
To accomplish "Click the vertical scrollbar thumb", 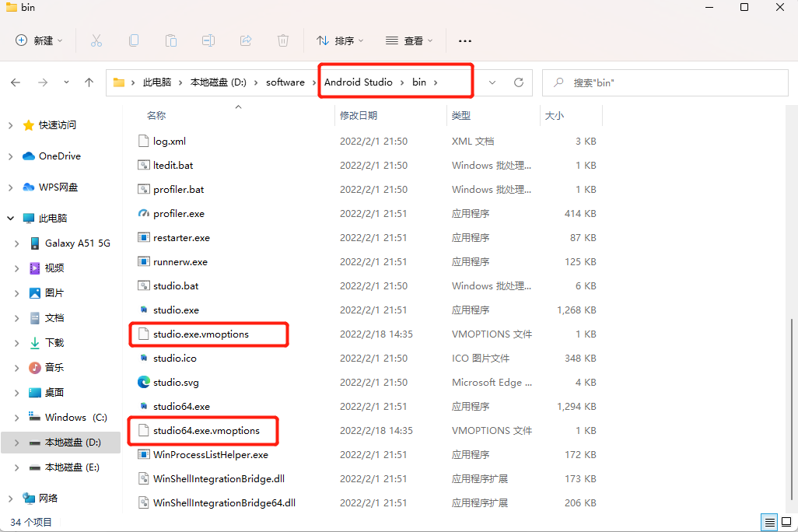I will pyautogui.click(x=792, y=409).
